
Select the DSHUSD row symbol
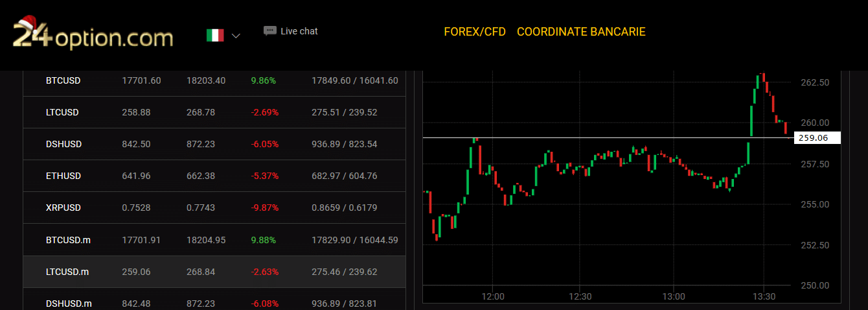point(64,144)
